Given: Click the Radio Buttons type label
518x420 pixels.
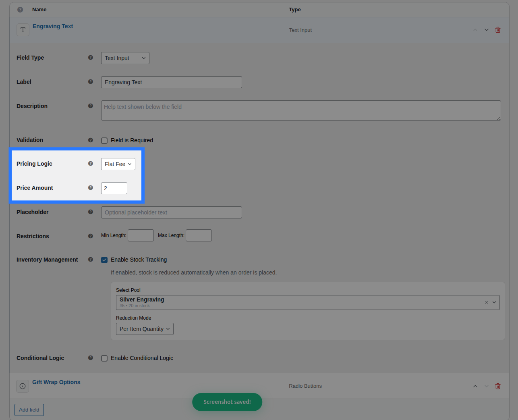Looking at the screenshot, I should (x=305, y=386).
